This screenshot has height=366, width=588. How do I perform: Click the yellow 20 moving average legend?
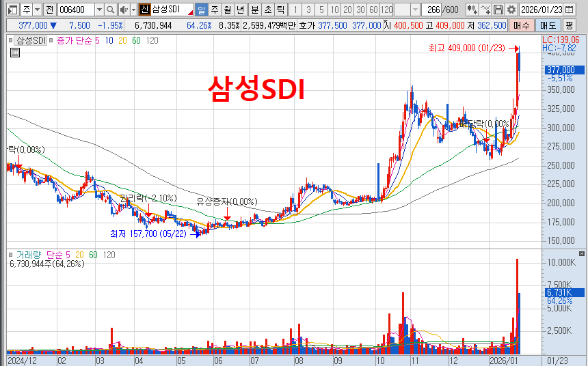point(122,40)
